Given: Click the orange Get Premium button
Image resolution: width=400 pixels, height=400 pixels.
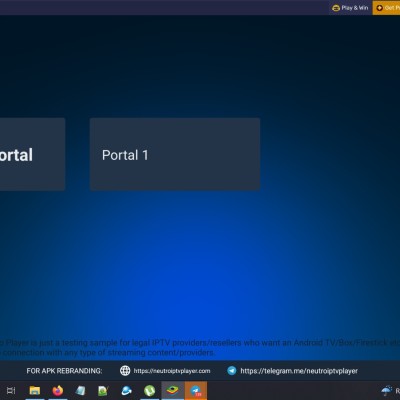Looking at the screenshot, I should click(387, 8).
